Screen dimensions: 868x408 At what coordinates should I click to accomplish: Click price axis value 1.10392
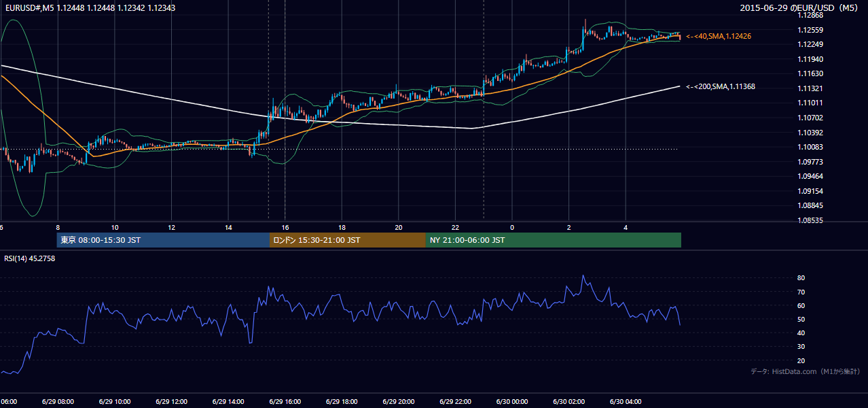click(810, 133)
